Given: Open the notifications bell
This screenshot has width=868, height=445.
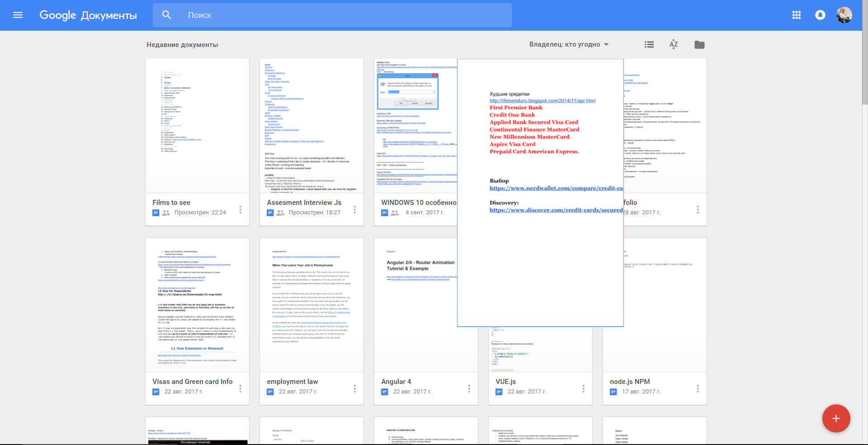Looking at the screenshot, I should point(820,15).
